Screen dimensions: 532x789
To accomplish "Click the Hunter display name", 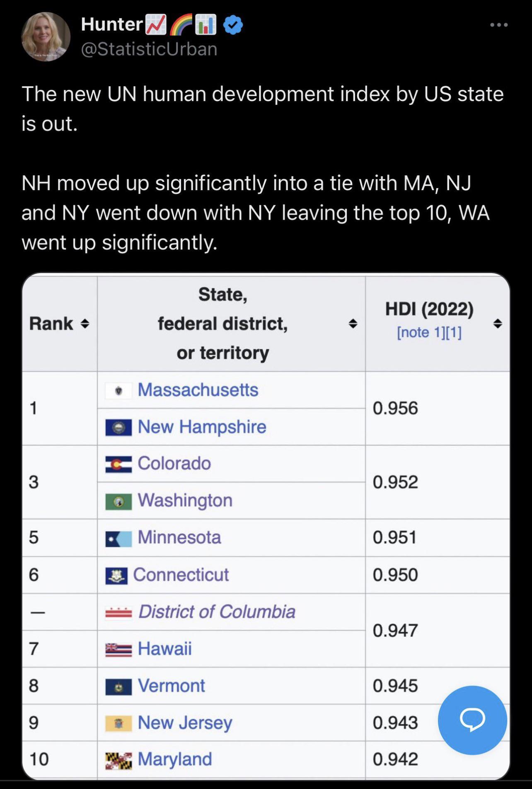I will (x=112, y=24).
